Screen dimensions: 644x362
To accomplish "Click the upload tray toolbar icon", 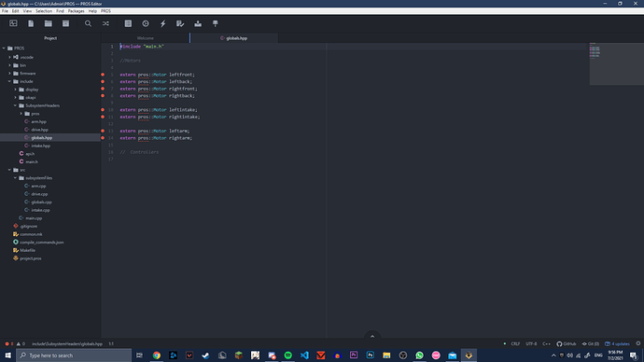I will (x=198, y=23).
